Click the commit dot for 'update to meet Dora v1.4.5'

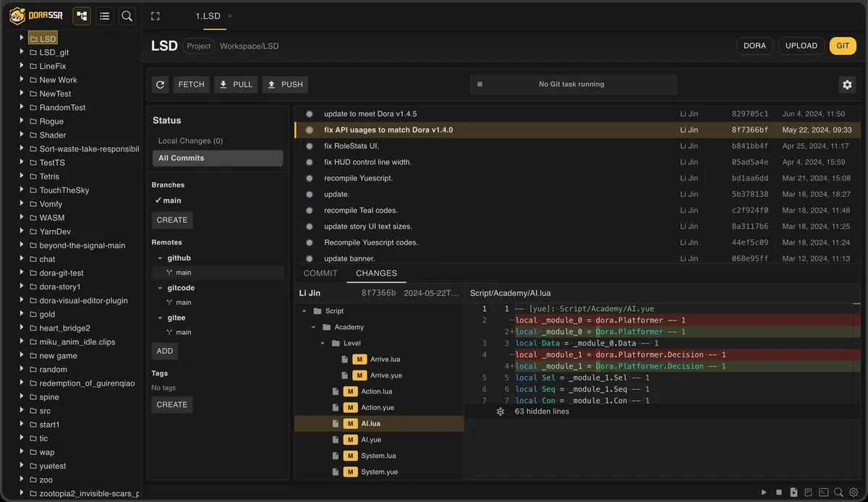pyautogui.click(x=310, y=114)
